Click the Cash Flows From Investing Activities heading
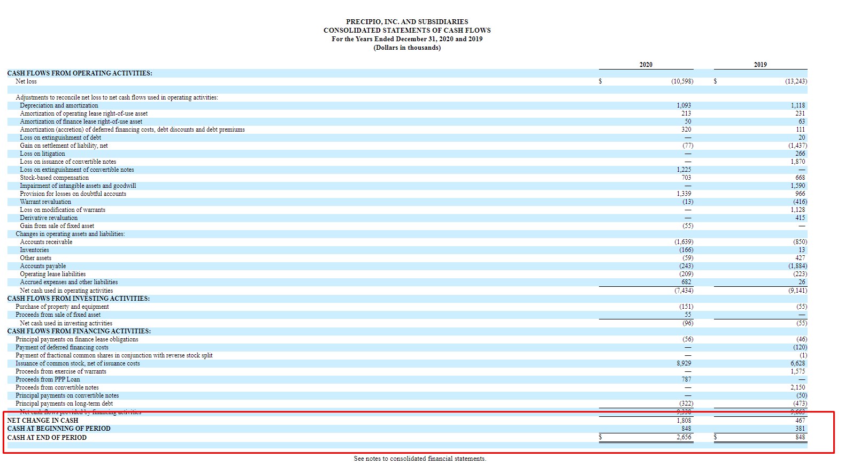Screen dimensions: 868x465 point(78,299)
